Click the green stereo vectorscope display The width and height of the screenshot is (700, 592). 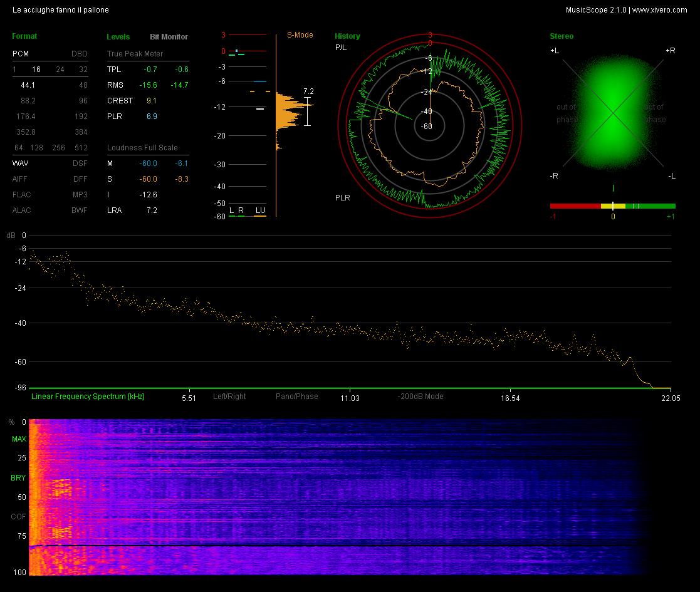pos(613,113)
